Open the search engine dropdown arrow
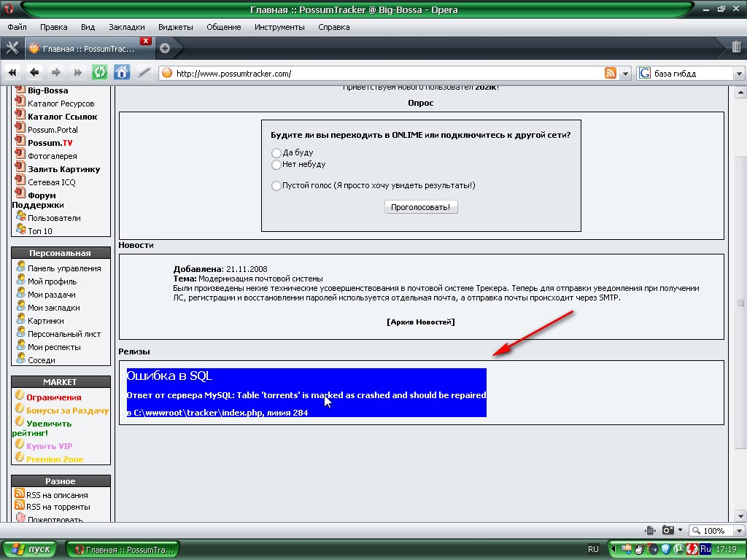747x560 pixels. [x=739, y=74]
